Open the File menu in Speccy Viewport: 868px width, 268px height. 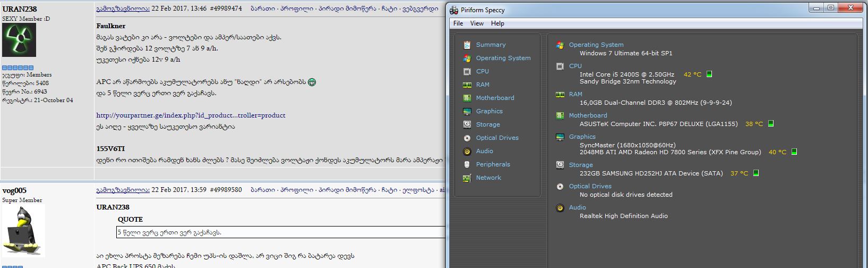point(458,23)
